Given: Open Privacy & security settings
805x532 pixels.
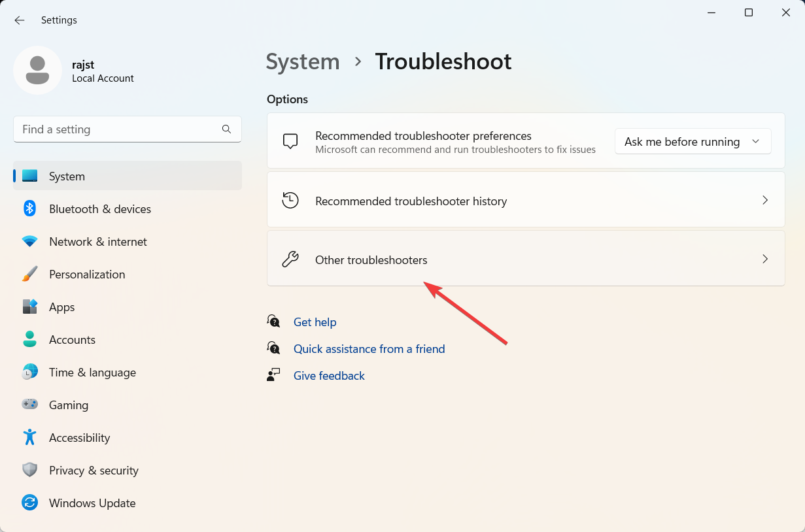Looking at the screenshot, I should [x=128, y=470].
